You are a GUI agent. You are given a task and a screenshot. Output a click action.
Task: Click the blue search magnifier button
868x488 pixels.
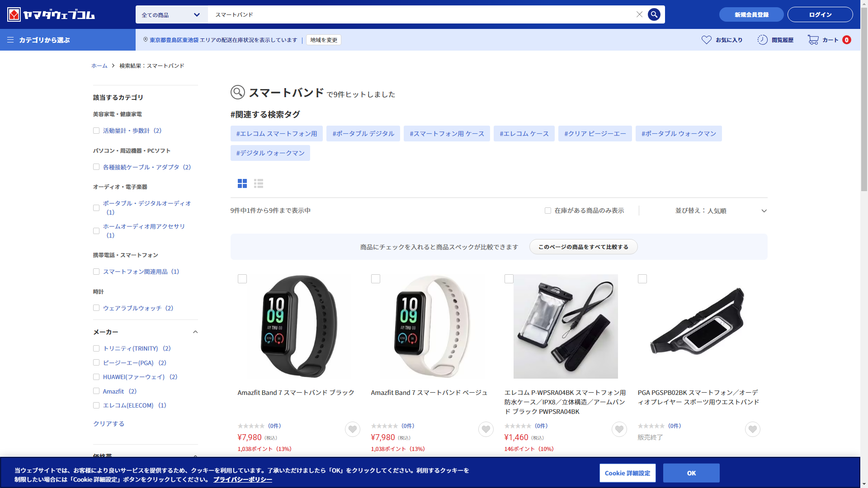(654, 14)
